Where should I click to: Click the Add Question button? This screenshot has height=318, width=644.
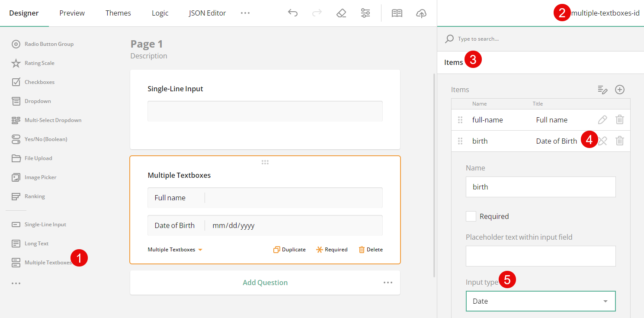(x=265, y=282)
